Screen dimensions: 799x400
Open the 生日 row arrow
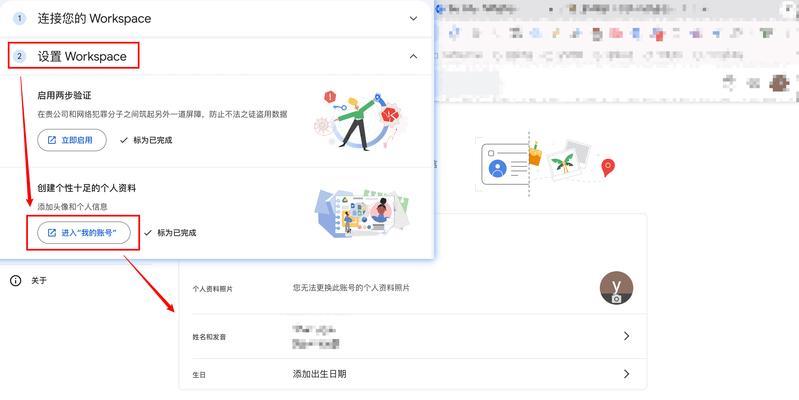626,374
